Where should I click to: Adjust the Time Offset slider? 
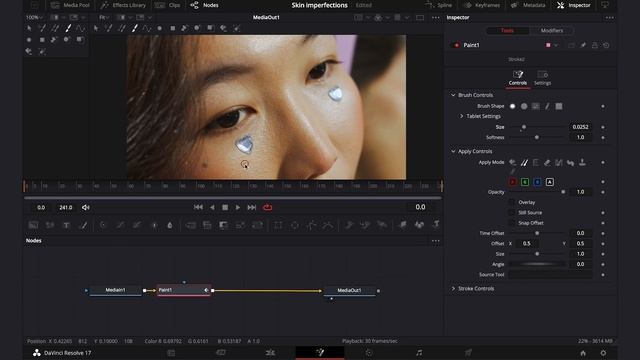(538, 233)
